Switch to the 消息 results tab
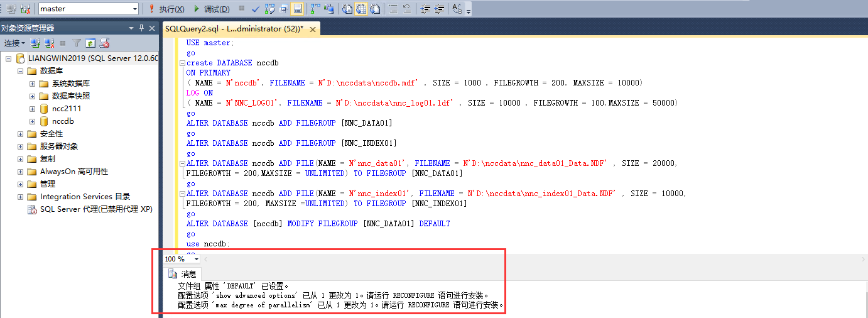 pos(183,274)
